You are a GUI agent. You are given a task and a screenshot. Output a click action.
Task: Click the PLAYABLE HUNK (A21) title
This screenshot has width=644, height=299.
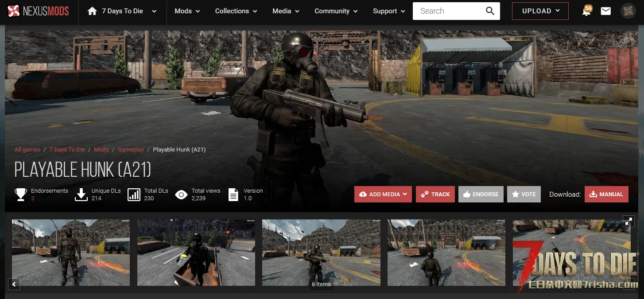coord(83,170)
